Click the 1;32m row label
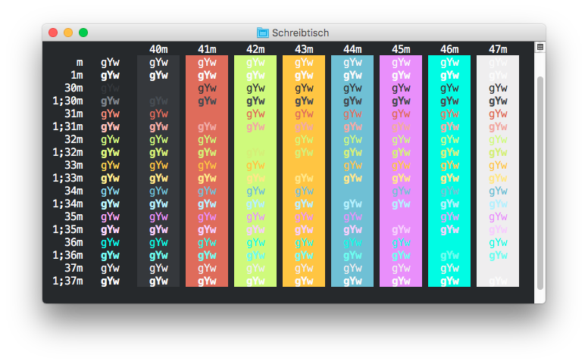Viewport: 588px width, 364px height. (67, 152)
